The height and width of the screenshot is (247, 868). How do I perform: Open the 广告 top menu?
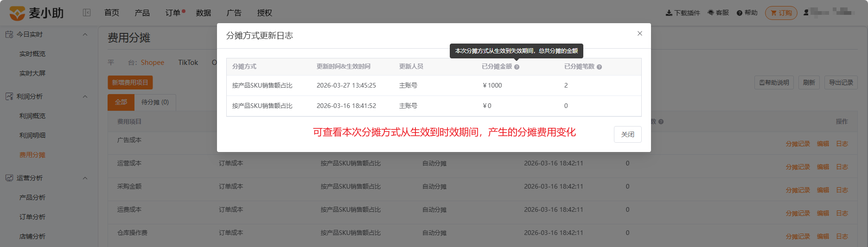tap(234, 13)
